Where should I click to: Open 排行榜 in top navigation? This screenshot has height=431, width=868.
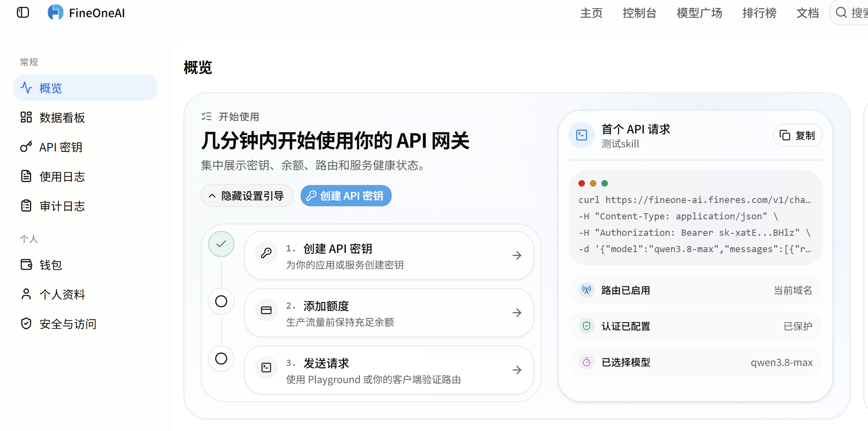(759, 13)
